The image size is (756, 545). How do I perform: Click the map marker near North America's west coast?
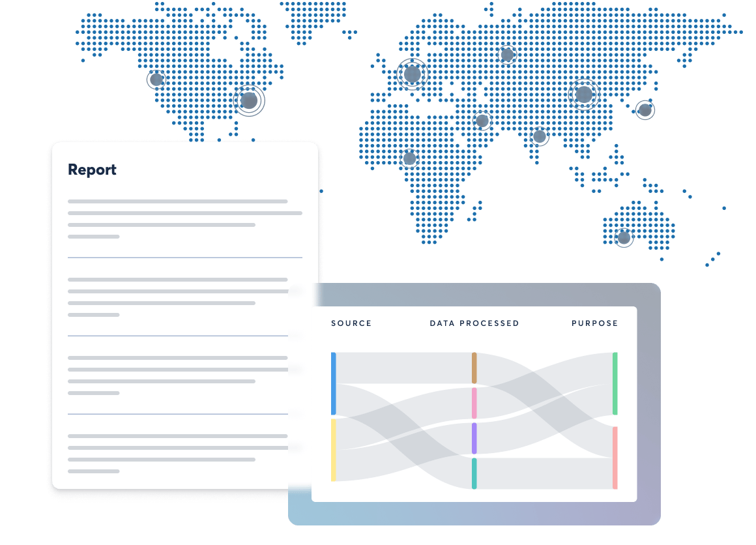(x=156, y=80)
